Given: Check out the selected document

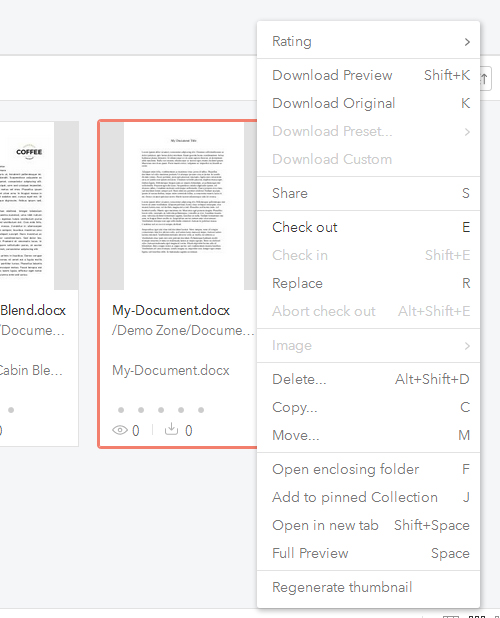Looking at the screenshot, I should coord(368,227).
